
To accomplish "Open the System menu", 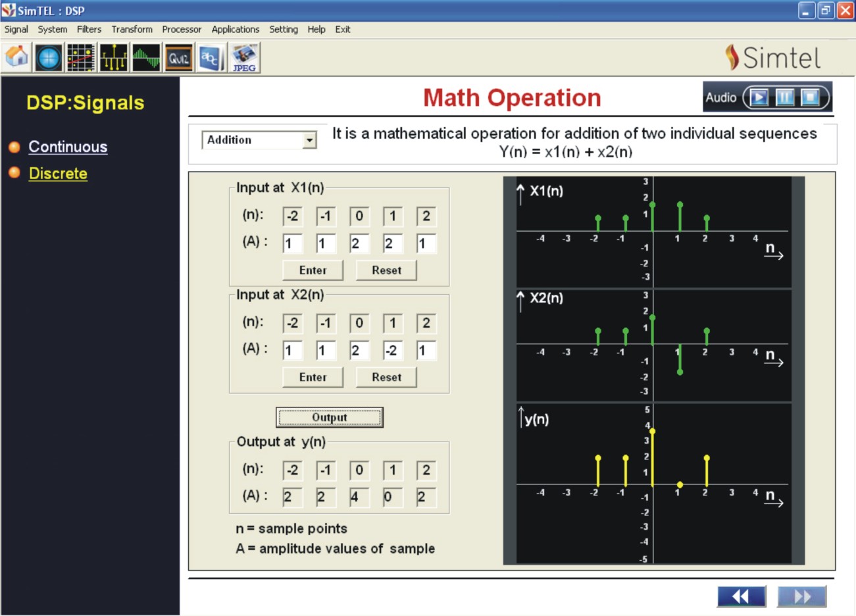I will 53,30.
